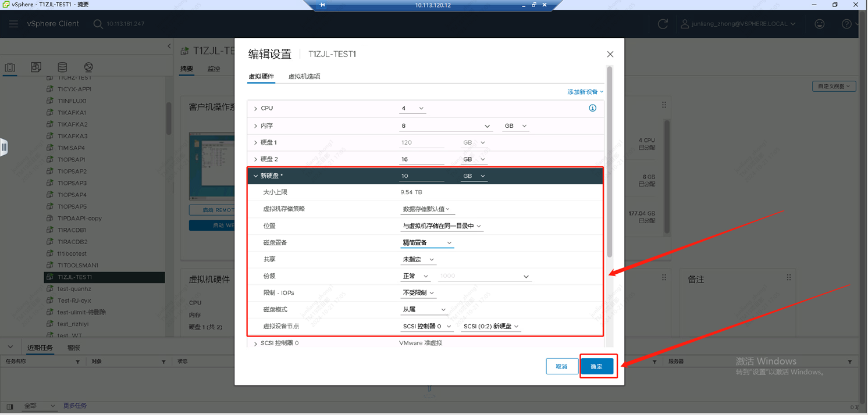Expand the CPU hardware row
This screenshot has height=415, width=868.
[x=255, y=109]
